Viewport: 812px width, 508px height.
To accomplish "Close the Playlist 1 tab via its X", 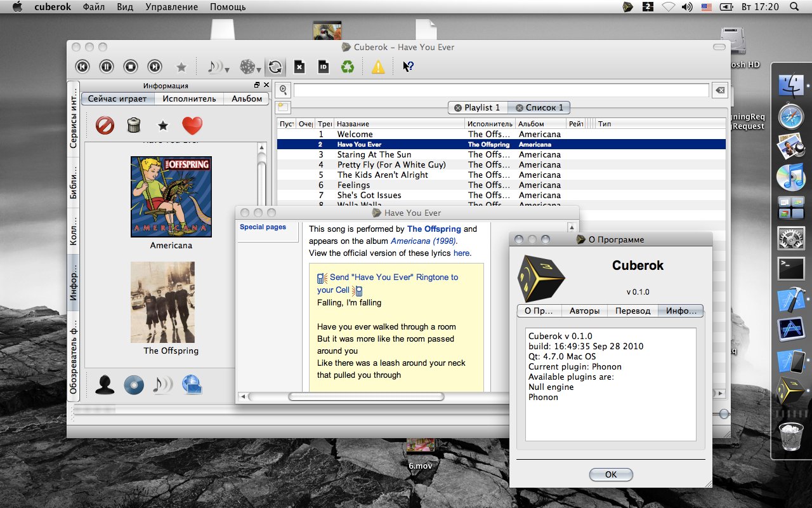I will point(458,108).
